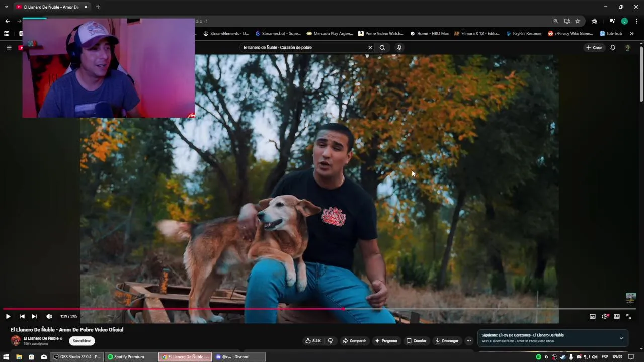644x362 pixels.
Task: Toggle subtitles/closed captions on the player
Action: coord(593,316)
